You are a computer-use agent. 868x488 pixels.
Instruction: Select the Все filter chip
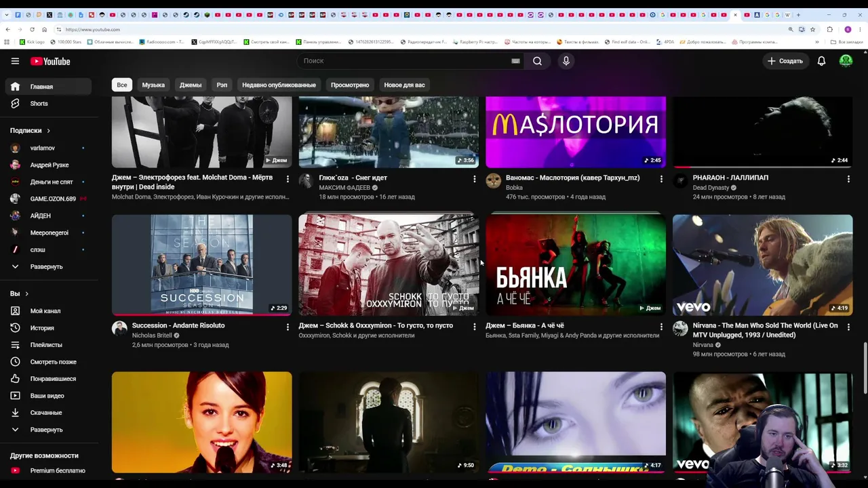coord(122,85)
